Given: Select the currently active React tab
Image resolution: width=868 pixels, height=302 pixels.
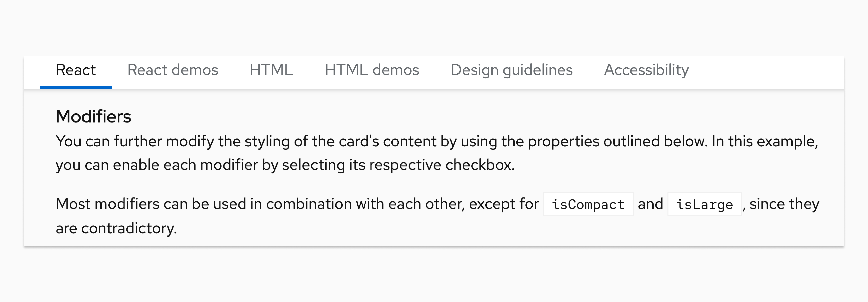Looking at the screenshot, I should click(x=75, y=70).
